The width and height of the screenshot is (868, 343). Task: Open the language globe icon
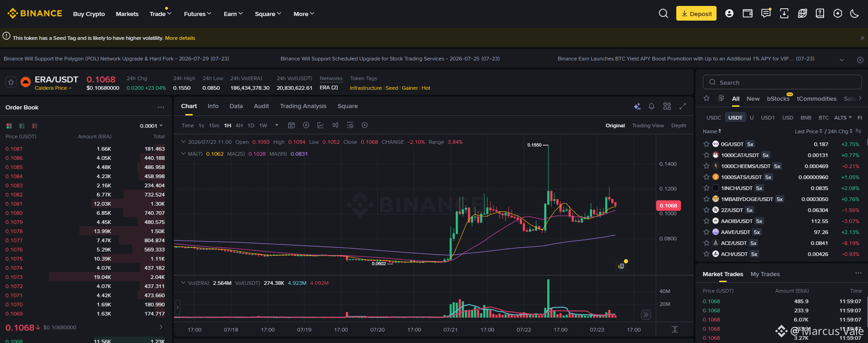pyautogui.click(x=802, y=14)
